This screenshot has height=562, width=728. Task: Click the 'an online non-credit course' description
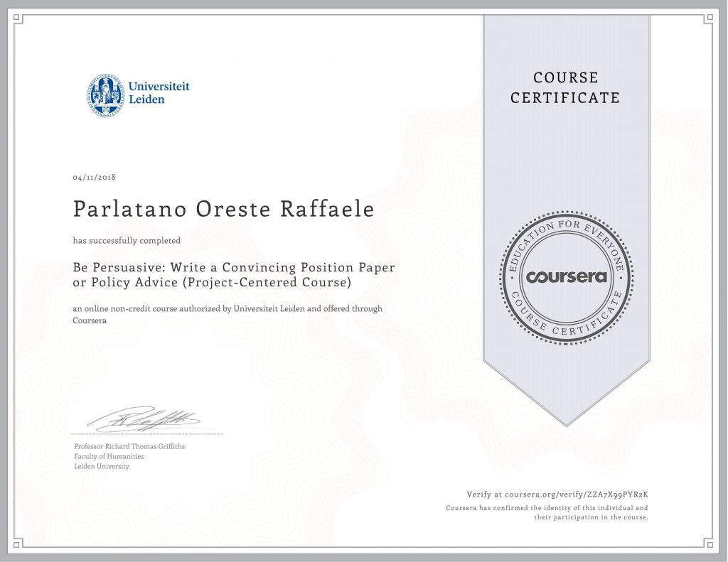[x=227, y=314]
